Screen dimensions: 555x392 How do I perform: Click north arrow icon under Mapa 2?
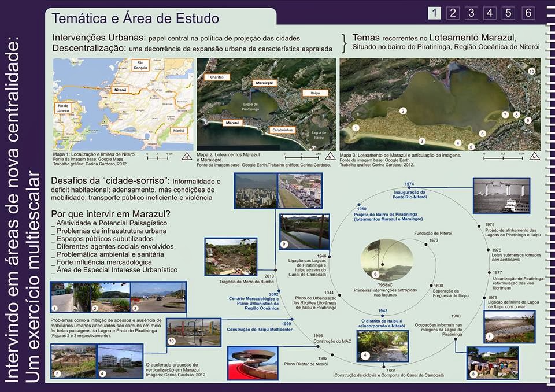coord(330,156)
